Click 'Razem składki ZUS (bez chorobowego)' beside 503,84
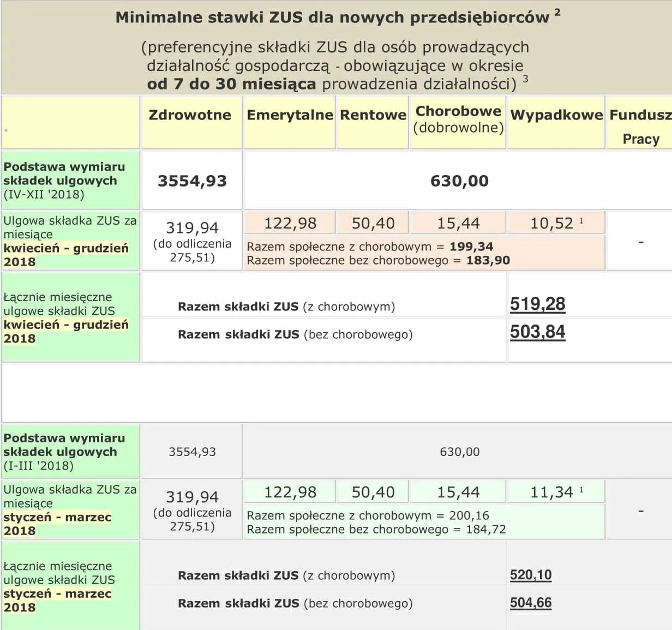 click(295, 334)
